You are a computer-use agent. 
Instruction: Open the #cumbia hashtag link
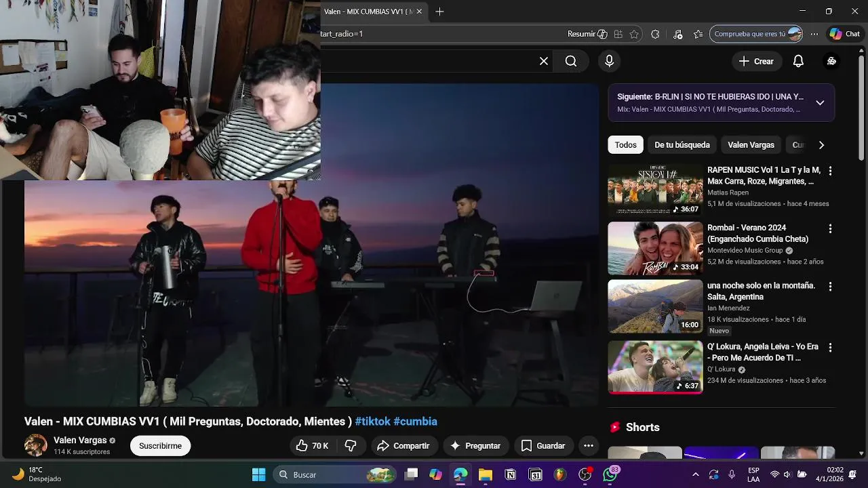(415, 421)
